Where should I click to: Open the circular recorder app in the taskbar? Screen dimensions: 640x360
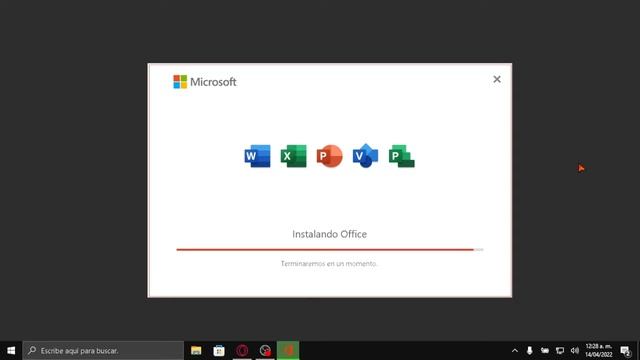(265, 351)
